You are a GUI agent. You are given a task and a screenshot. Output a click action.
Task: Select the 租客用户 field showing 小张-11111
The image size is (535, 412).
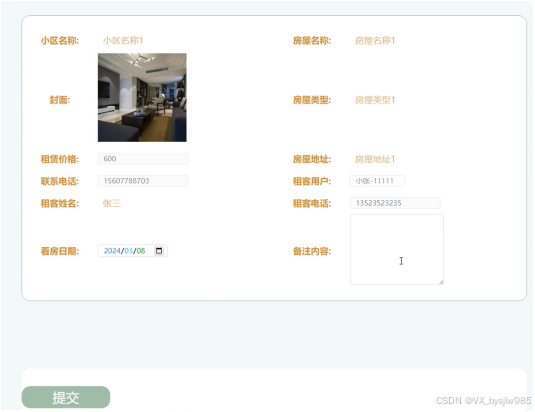(377, 181)
